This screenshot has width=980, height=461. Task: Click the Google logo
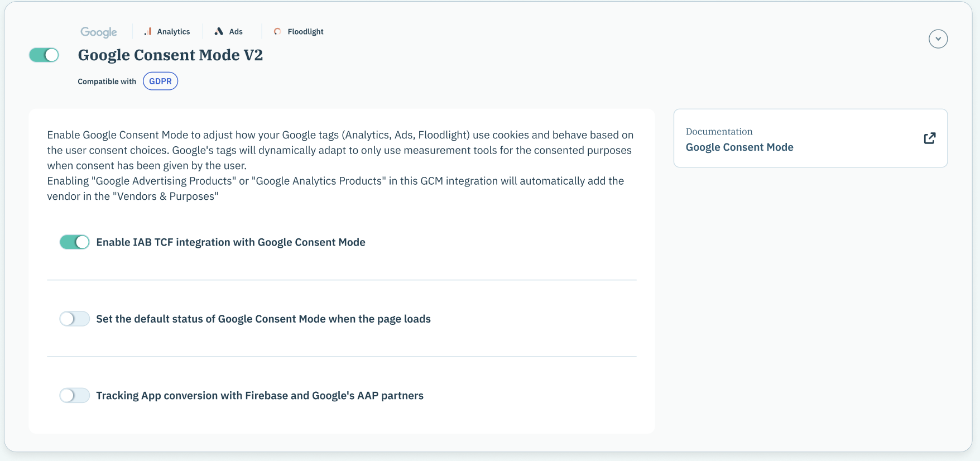99,32
